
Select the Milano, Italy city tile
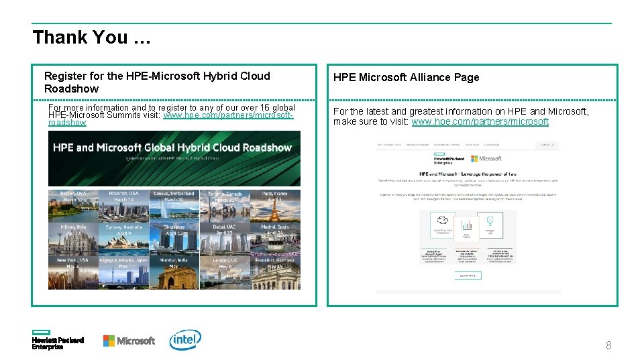(73, 239)
